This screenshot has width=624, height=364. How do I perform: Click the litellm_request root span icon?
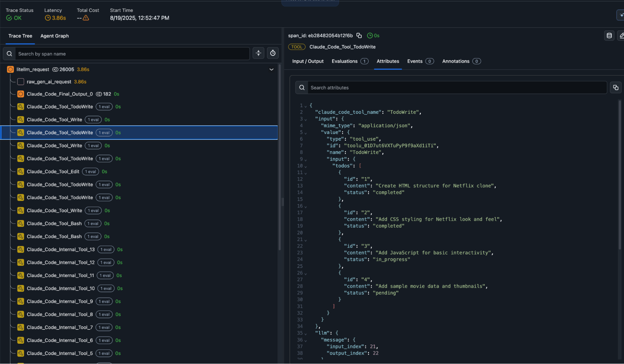(x=10, y=69)
